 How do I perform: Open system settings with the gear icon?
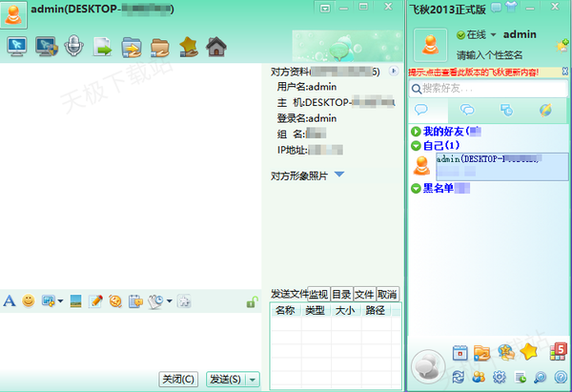coord(500,377)
